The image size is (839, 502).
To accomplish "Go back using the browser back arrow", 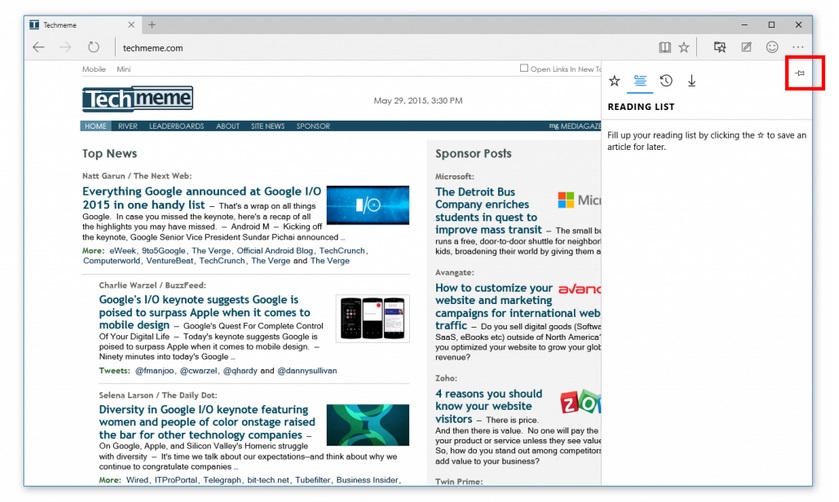I will (x=39, y=48).
